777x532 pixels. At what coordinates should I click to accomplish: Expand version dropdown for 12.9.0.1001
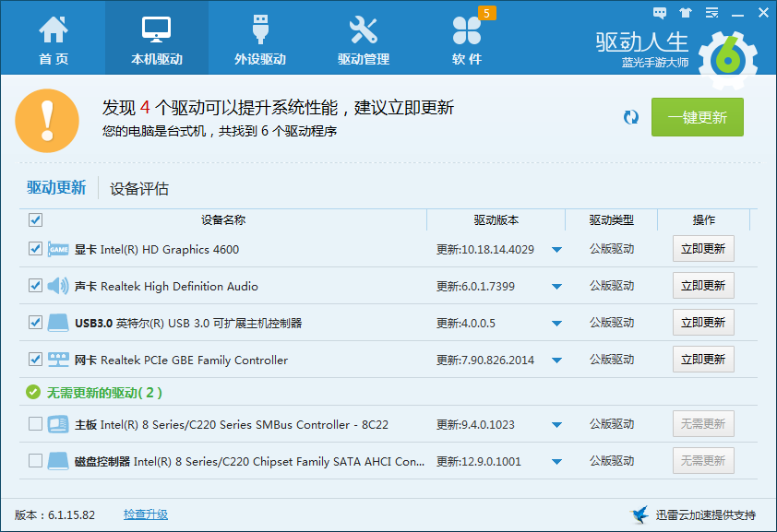[557, 461]
